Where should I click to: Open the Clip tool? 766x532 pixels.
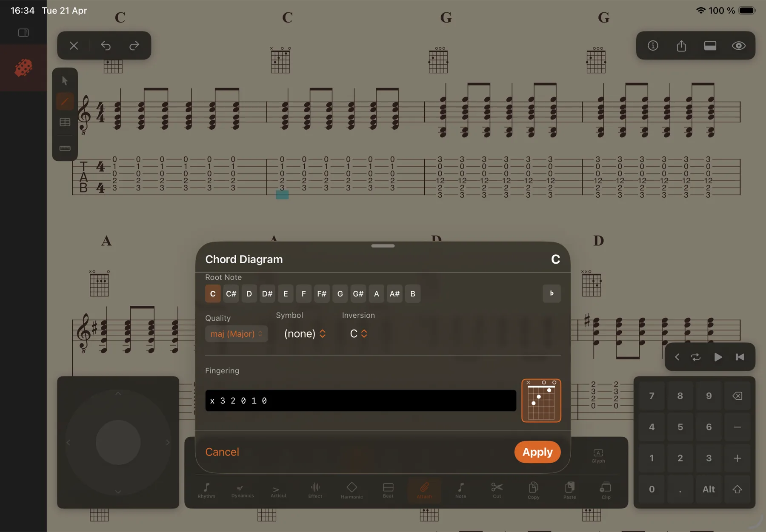pos(606,490)
